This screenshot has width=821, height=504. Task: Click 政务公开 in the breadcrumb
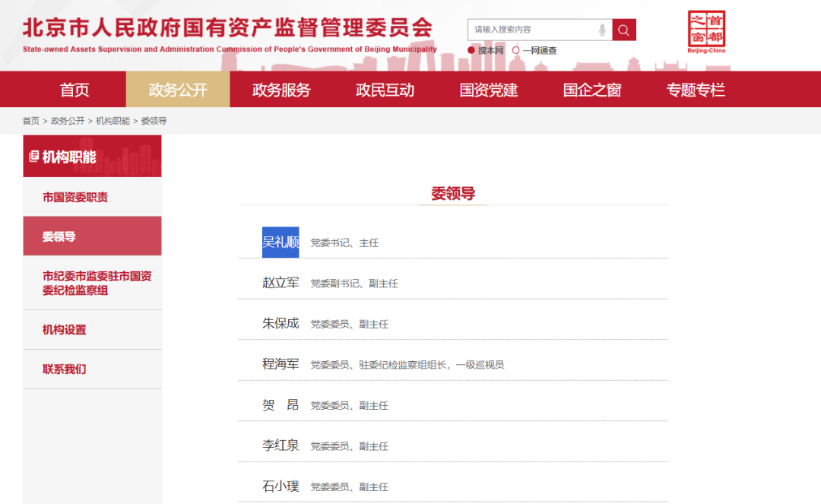(68, 121)
